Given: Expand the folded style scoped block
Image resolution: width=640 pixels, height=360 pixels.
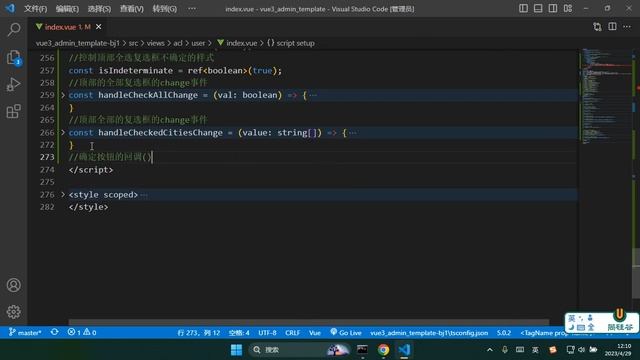Looking at the screenshot, I should click(x=63, y=195).
